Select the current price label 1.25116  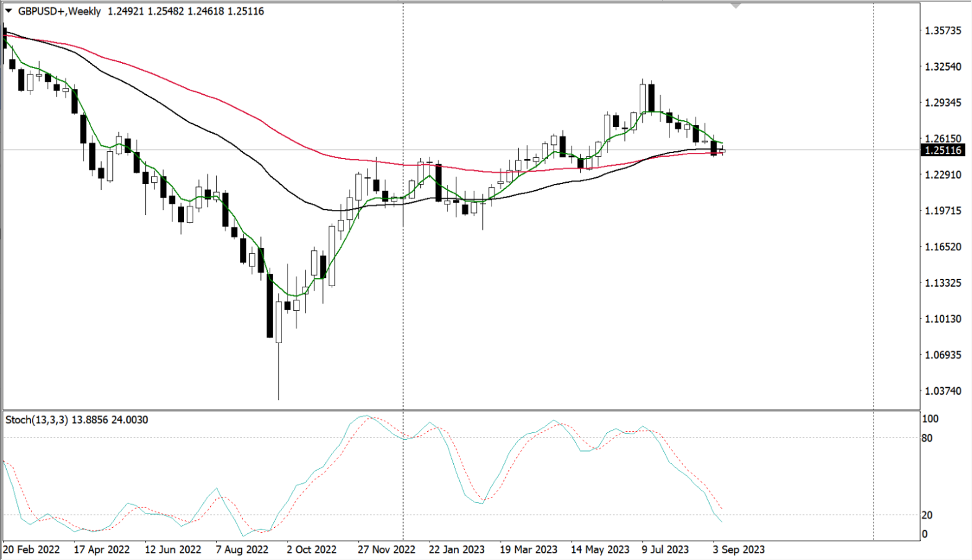pos(943,151)
